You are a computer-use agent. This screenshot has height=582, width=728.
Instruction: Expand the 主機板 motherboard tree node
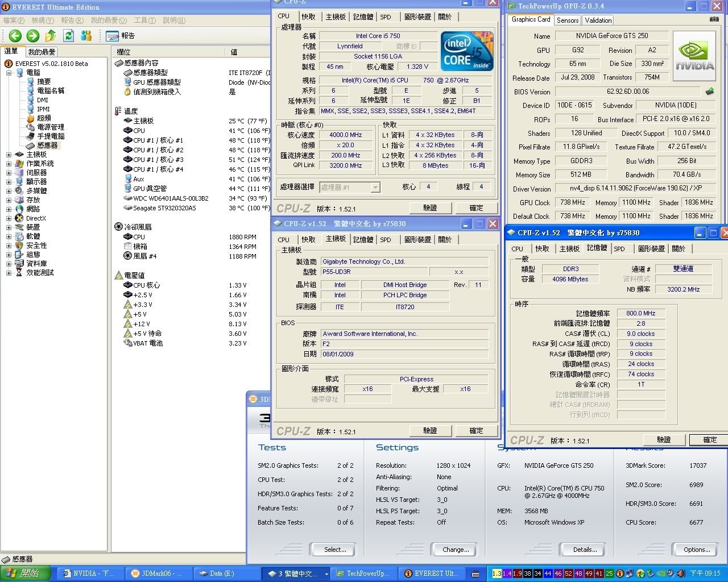click(x=9, y=155)
